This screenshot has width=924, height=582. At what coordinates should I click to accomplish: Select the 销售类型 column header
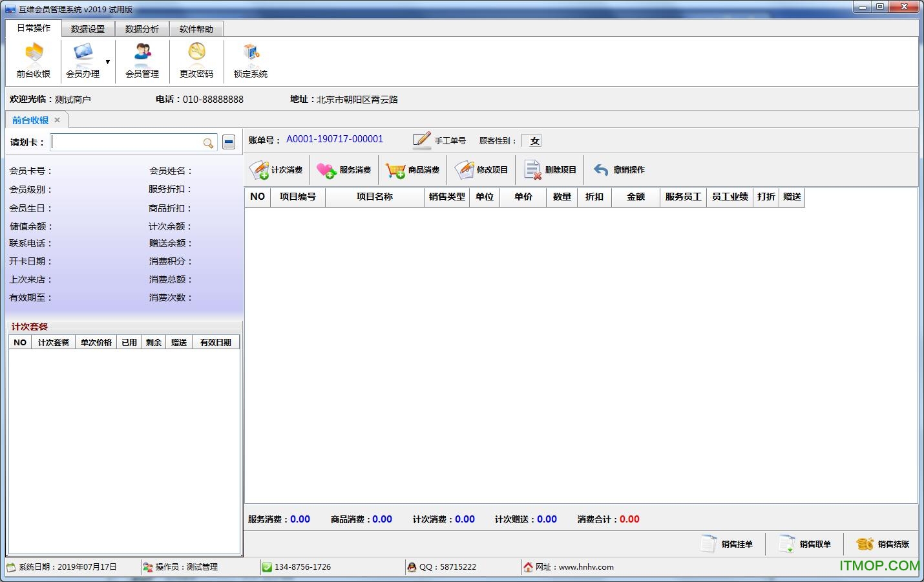447,197
